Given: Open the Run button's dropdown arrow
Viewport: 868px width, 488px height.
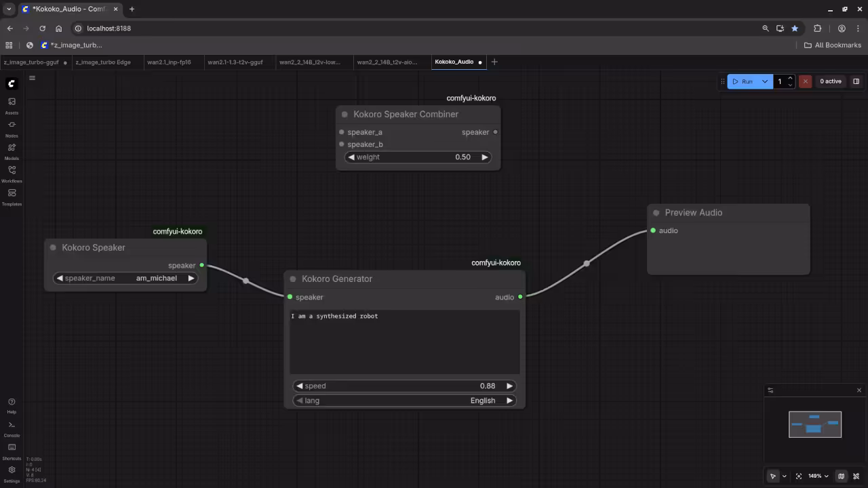Looking at the screenshot, I should 765,81.
